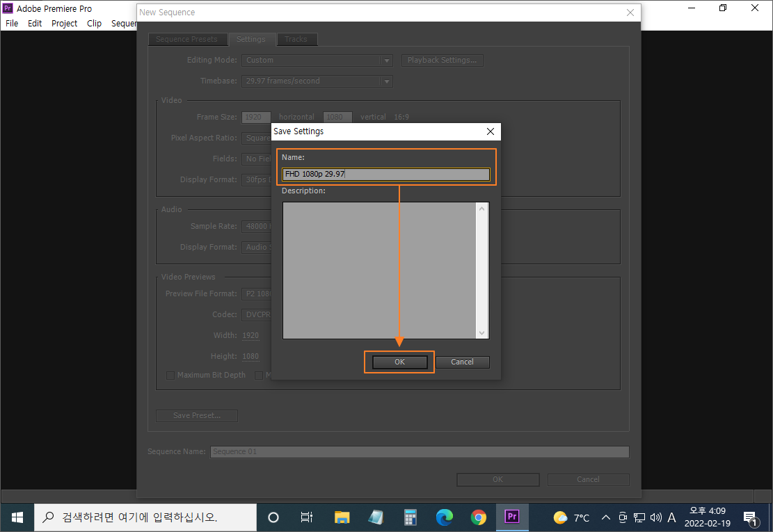
Task: Open the Windows Start menu
Action: [x=17, y=517]
